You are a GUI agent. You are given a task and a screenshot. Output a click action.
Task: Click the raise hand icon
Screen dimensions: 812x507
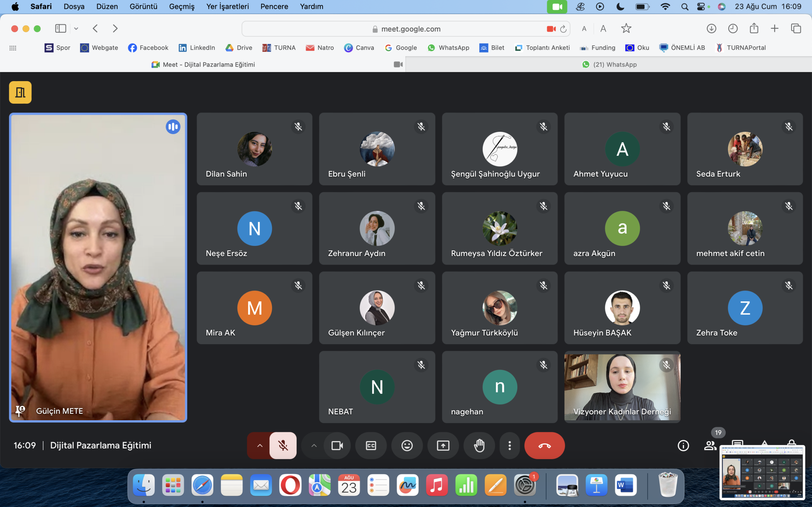(479, 445)
